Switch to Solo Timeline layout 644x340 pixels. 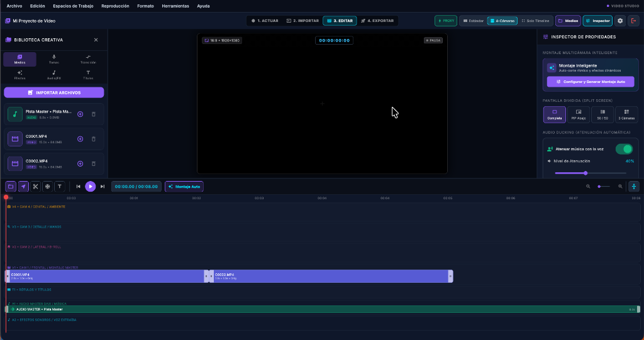(x=535, y=21)
